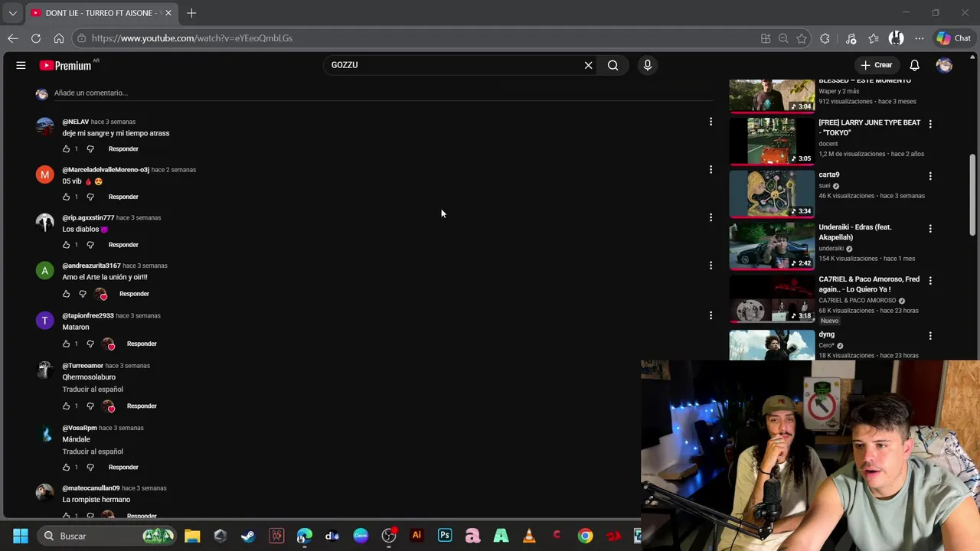Open the apps available icon in address bar

click(x=766, y=38)
